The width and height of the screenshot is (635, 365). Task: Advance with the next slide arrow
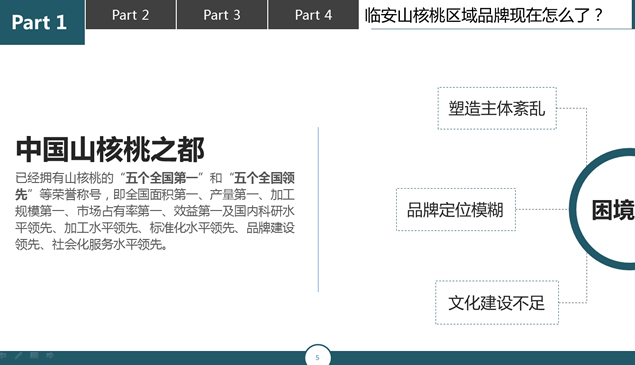click(50, 355)
